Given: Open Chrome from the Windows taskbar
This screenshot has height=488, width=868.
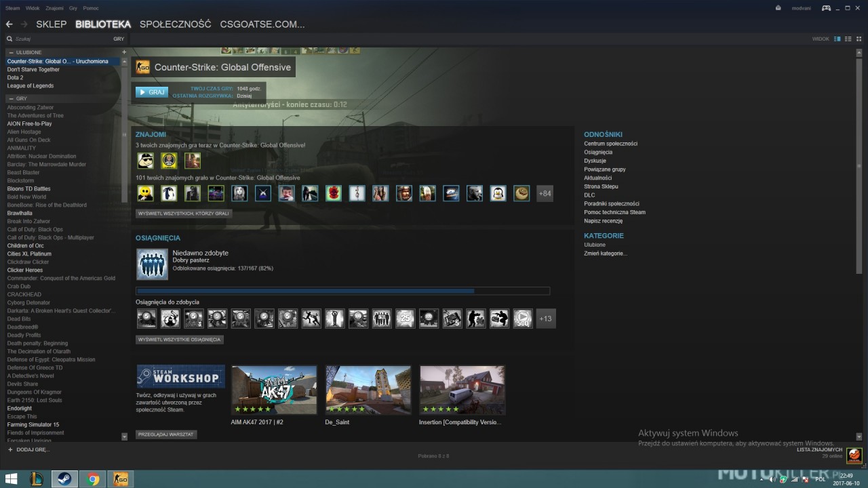Looking at the screenshot, I should pos(93,479).
